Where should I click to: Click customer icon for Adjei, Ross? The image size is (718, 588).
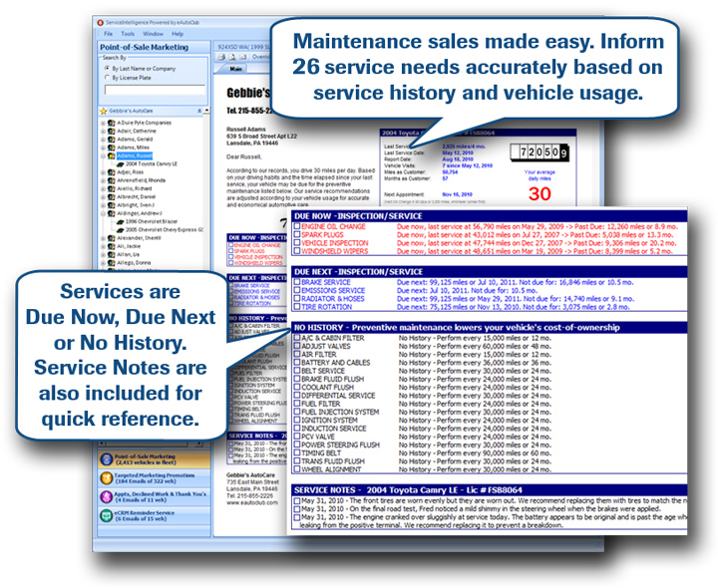[112, 172]
